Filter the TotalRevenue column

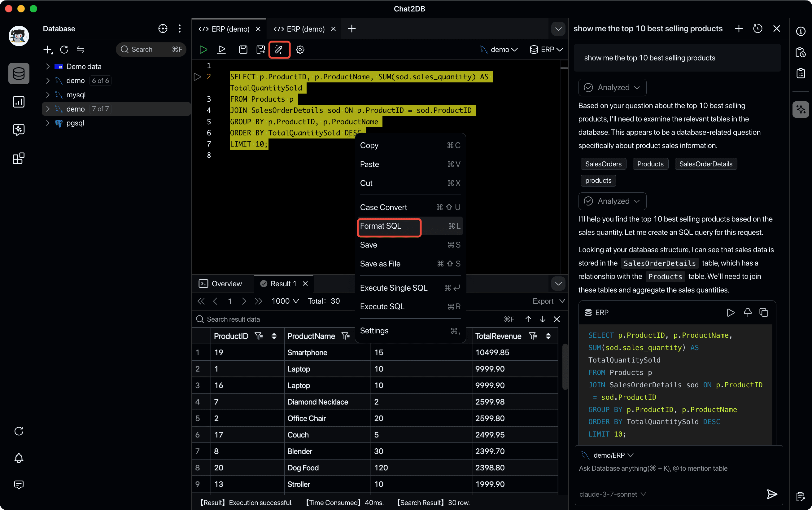coord(533,336)
